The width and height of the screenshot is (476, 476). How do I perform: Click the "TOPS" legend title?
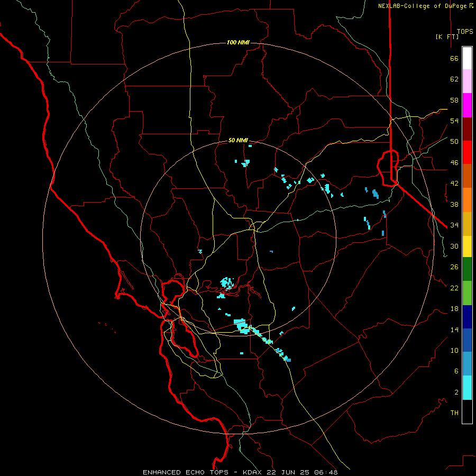click(465, 32)
